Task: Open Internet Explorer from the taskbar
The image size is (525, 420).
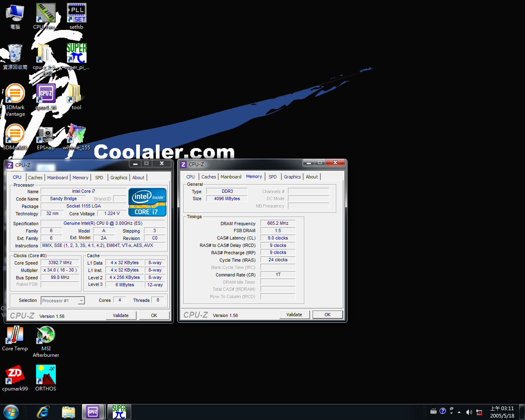Action: point(43,412)
